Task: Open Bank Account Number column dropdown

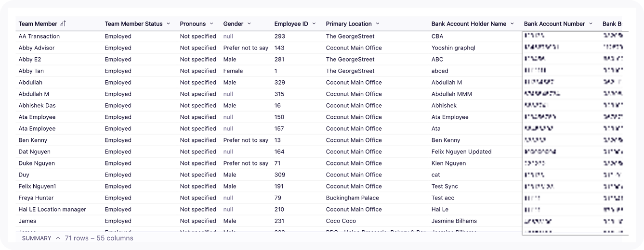Action: click(591, 24)
